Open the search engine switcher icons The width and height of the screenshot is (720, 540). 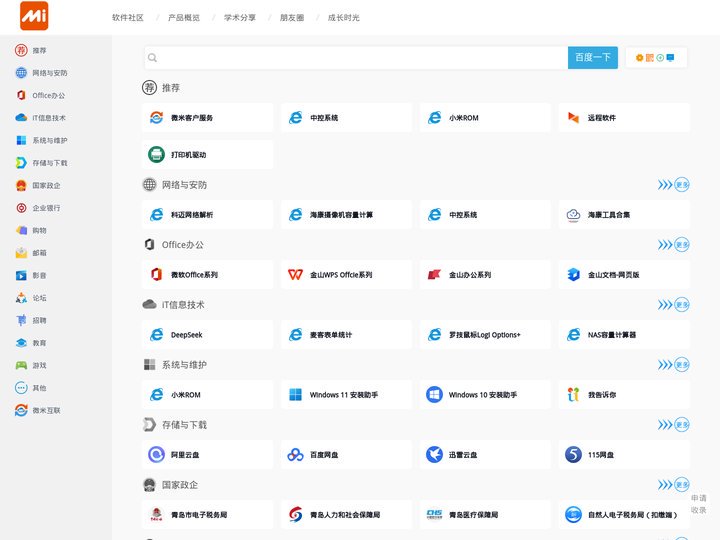656,57
